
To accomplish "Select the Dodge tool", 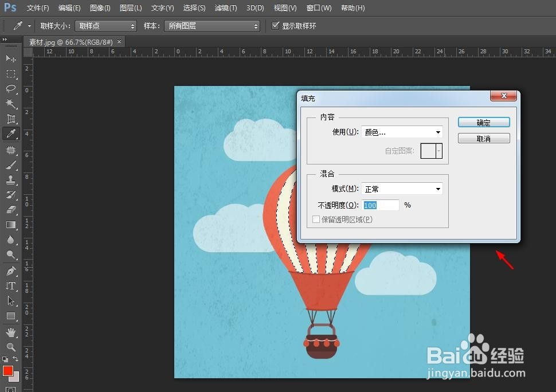I will pyautogui.click(x=11, y=254).
